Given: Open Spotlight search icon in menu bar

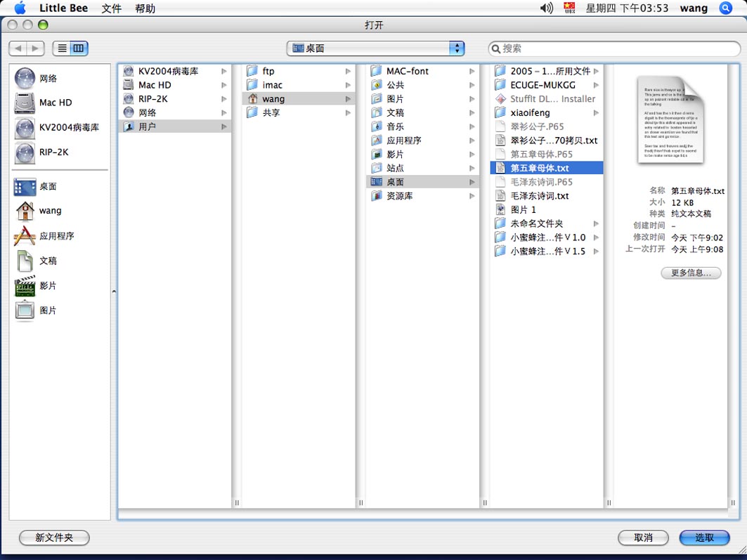Looking at the screenshot, I should (726, 8).
